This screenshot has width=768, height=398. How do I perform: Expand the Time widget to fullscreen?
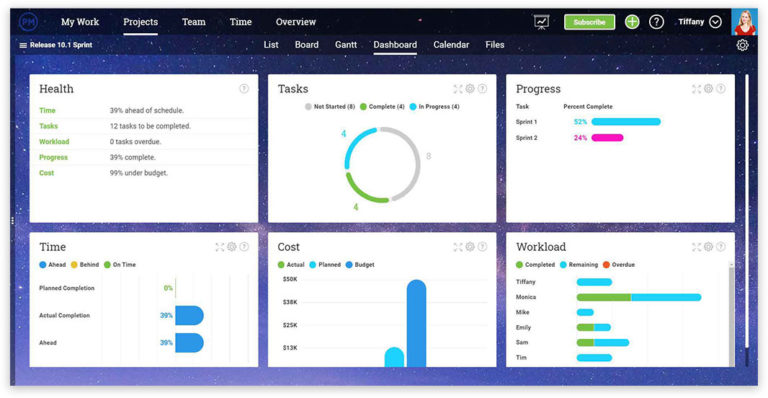[x=219, y=247]
